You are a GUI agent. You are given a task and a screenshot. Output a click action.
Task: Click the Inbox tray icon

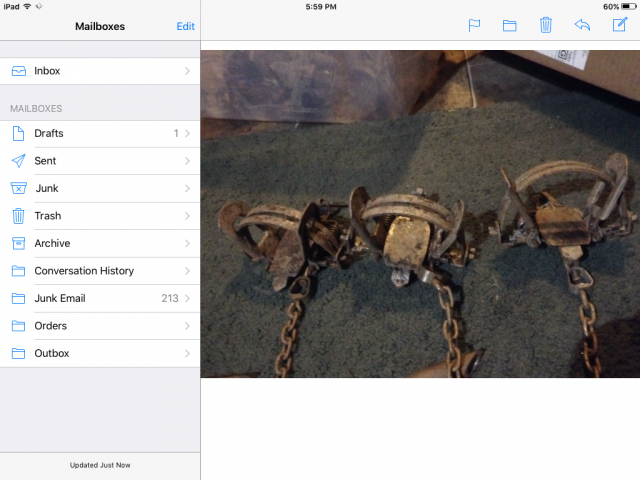pyautogui.click(x=19, y=71)
